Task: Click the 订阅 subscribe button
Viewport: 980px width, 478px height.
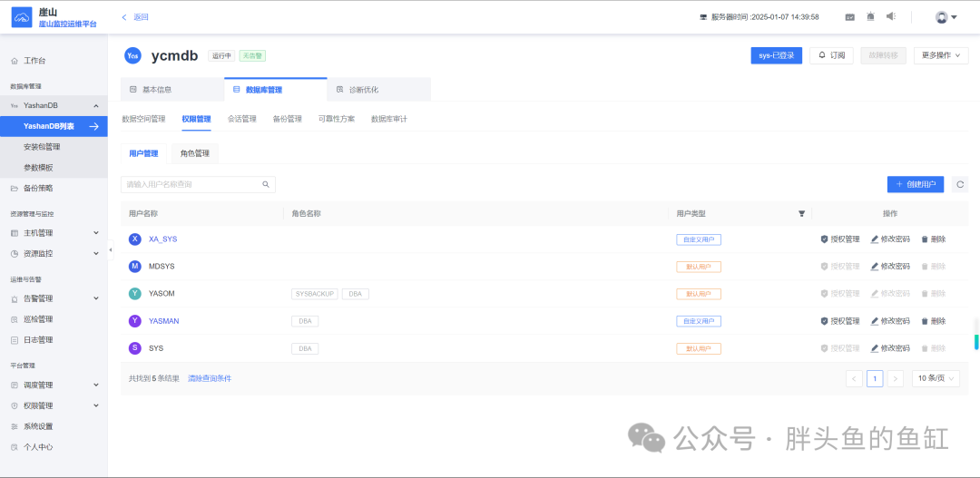Action: click(831, 55)
